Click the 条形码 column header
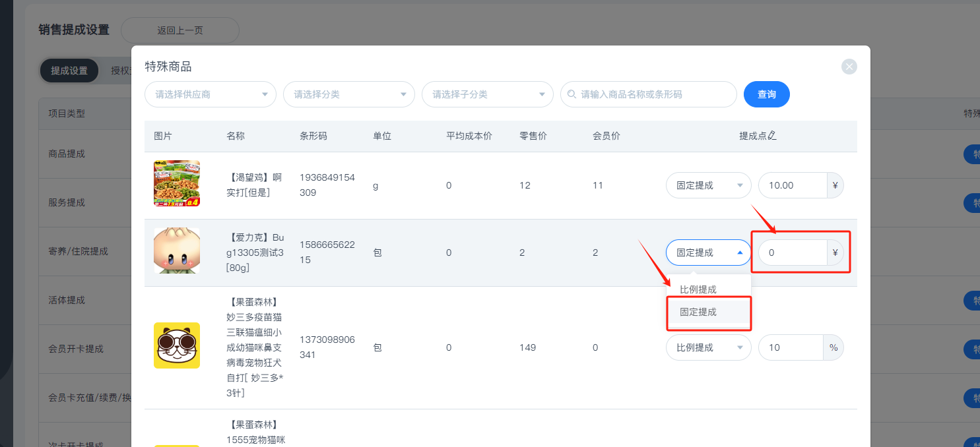 (x=313, y=136)
